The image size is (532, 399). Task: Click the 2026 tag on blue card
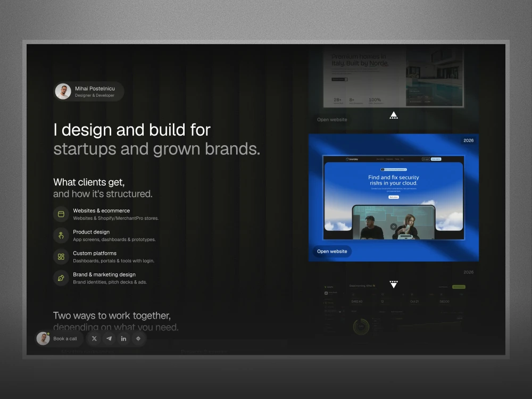[469, 140]
